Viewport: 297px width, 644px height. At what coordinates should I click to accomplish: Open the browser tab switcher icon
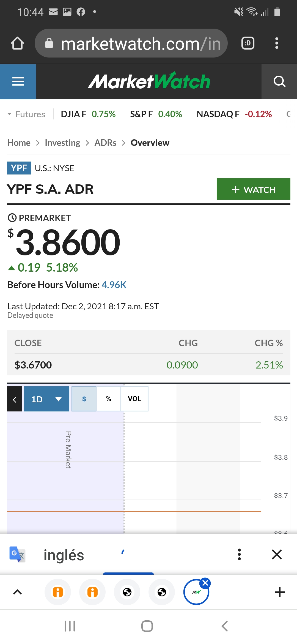click(248, 43)
